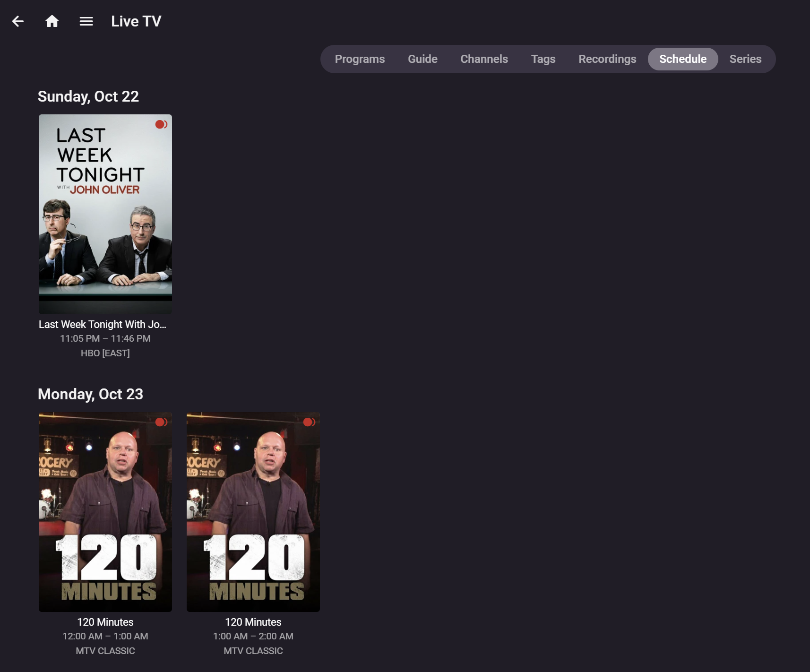
Task: Open the home screen via house icon
Action: (52, 21)
